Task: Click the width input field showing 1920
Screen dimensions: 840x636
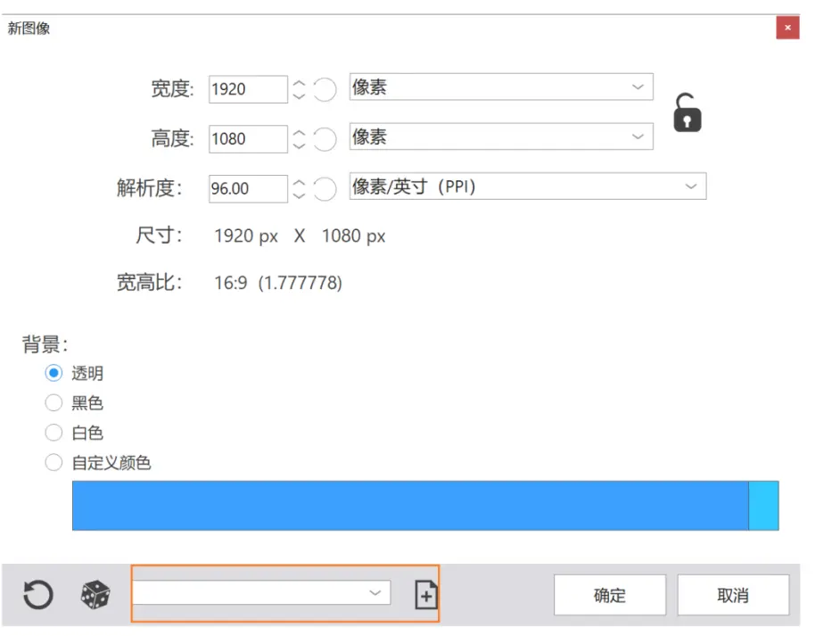Action: coord(248,89)
